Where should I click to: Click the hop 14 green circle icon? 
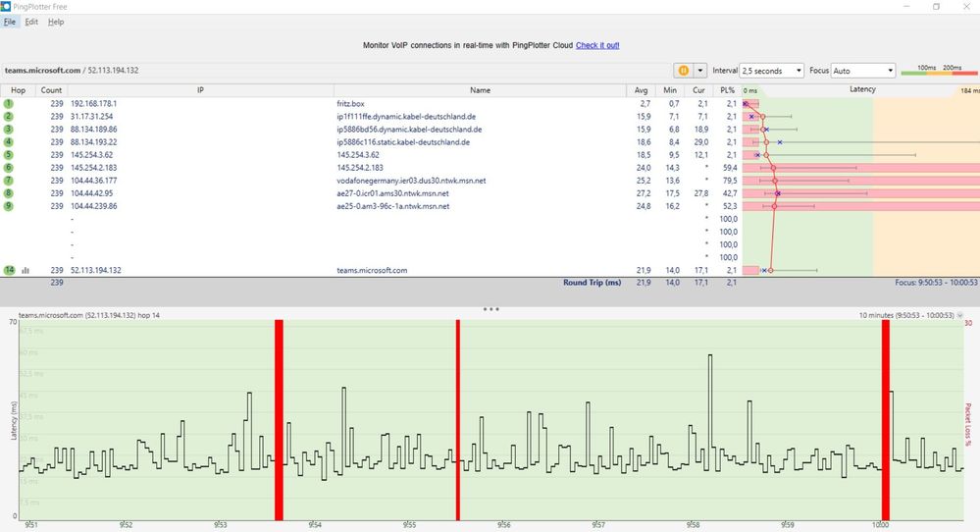[x=9, y=270]
